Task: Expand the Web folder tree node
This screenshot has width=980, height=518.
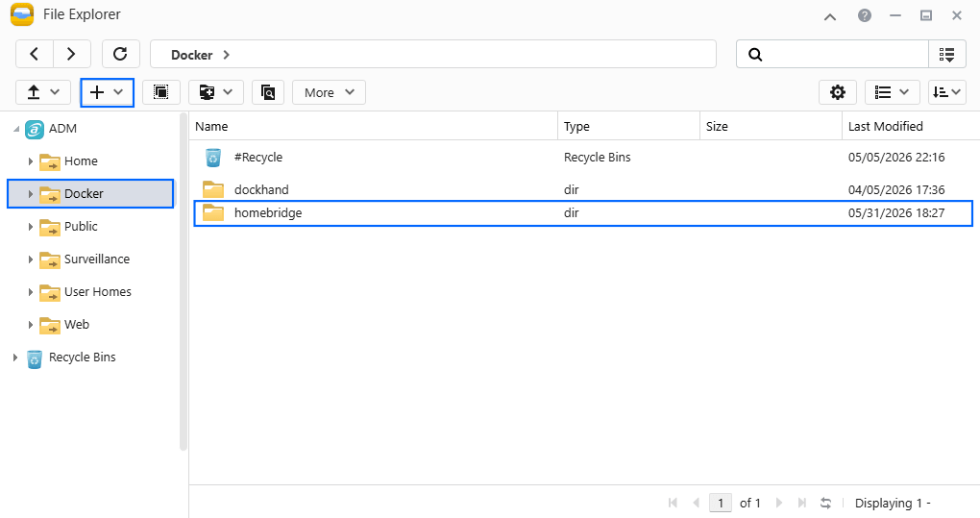Action: [30, 325]
